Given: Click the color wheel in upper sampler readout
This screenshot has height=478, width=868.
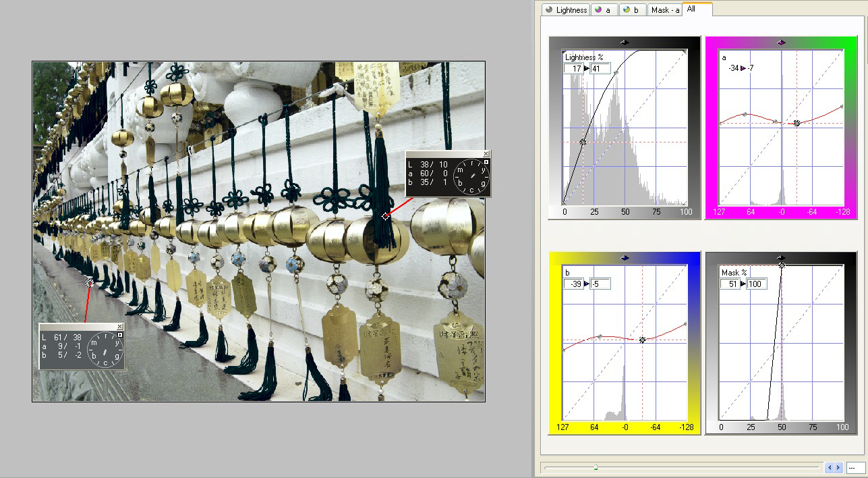Looking at the screenshot, I should click(470, 176).
